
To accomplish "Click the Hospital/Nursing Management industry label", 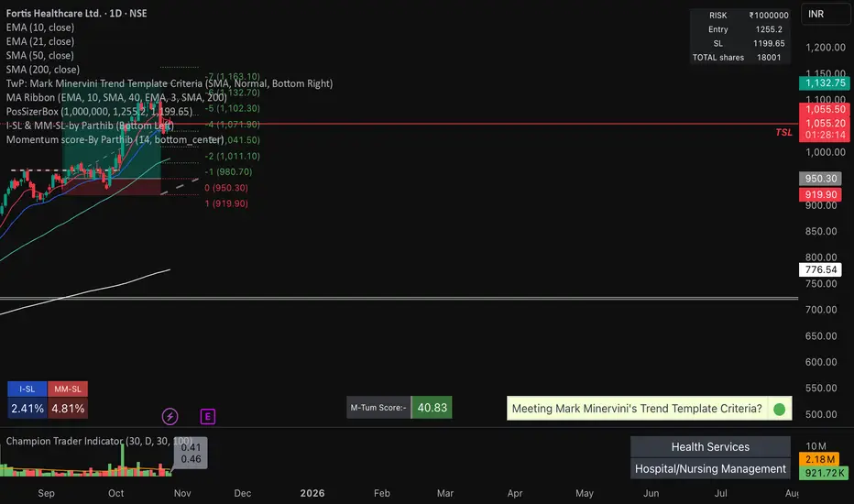I will 710,468.
